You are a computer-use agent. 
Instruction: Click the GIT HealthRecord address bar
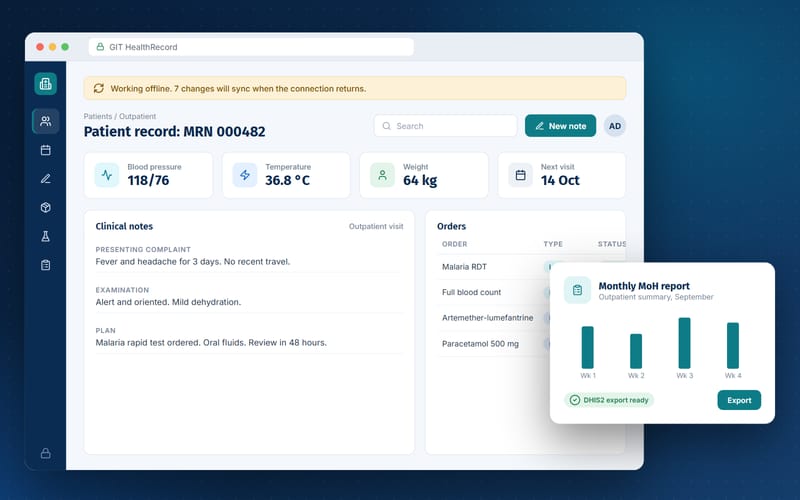251,47
